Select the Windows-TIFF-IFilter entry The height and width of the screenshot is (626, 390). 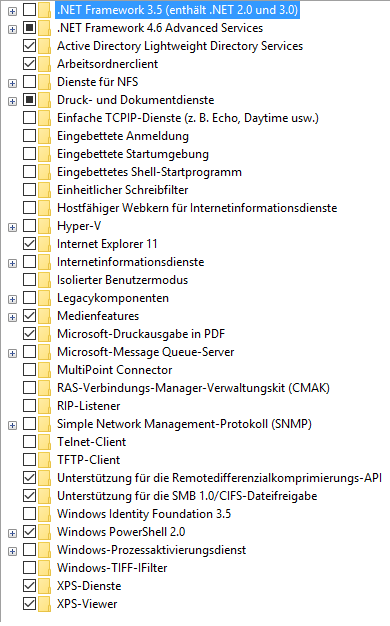112,568
